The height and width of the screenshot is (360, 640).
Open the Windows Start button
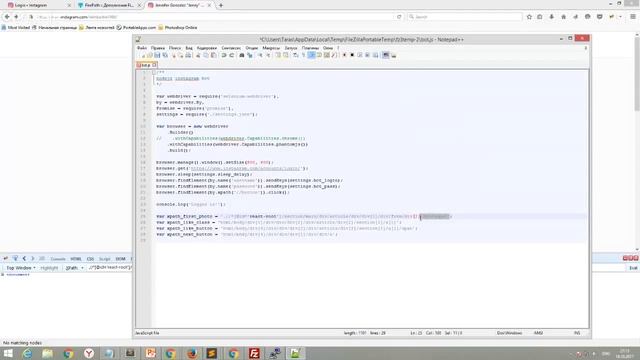(8, 353)
